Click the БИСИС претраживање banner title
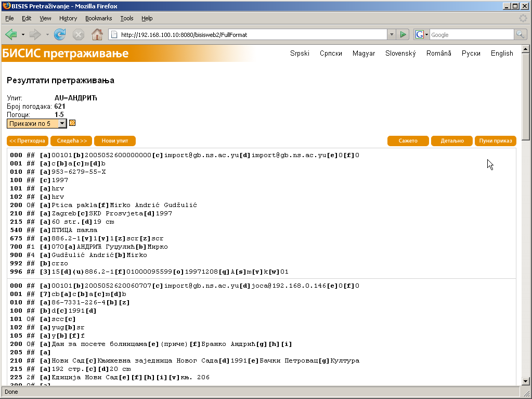The image size is (532, 399). [x=66, y=53]
